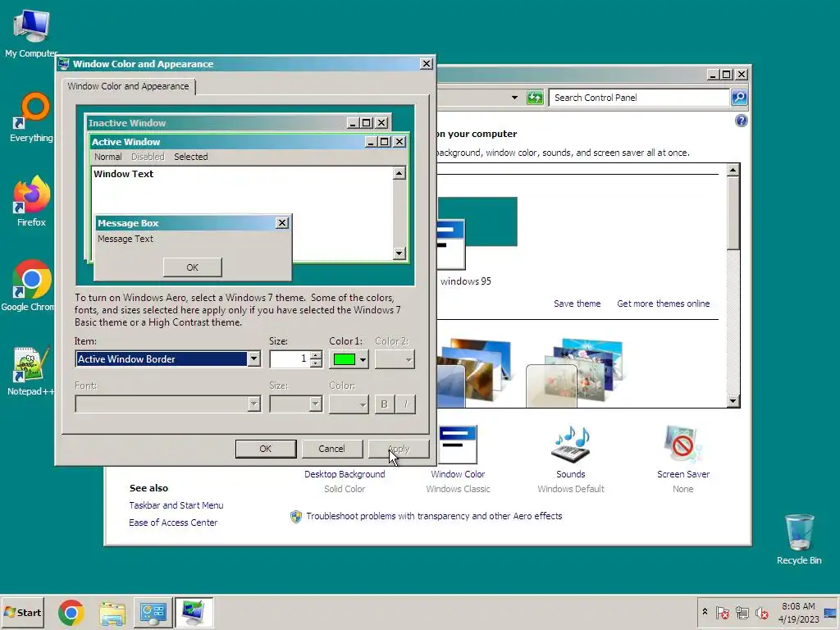Click Window Text in the preview
Image resolution: width=840 pixels, height=630 pixels.
[123, 174]
